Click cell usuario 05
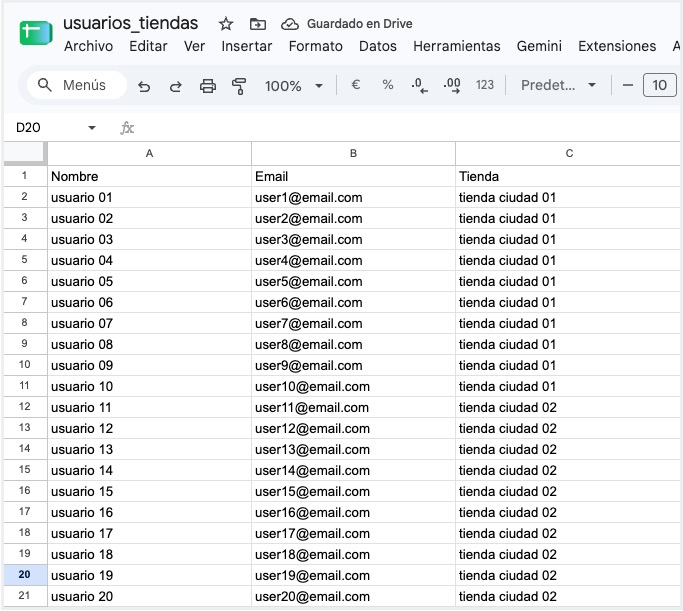Viewport: 683px width, 611px height. [149, 281]
